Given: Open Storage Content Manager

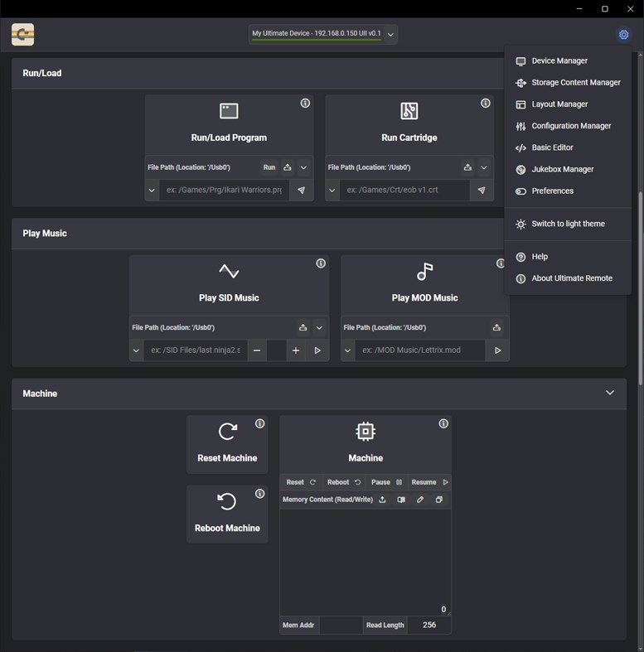Looking at the screenshot, I should tap(568, 82).
